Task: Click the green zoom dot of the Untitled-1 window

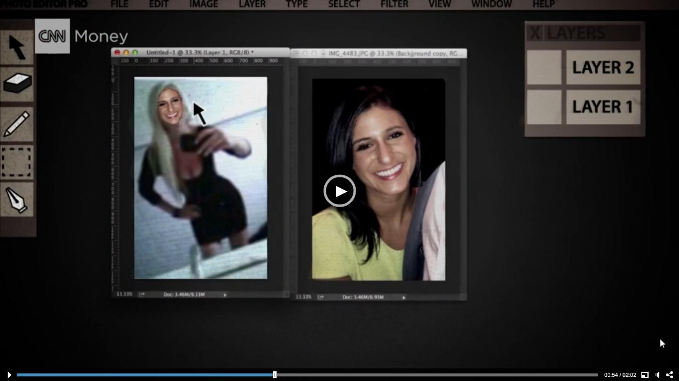Action: 135,52
